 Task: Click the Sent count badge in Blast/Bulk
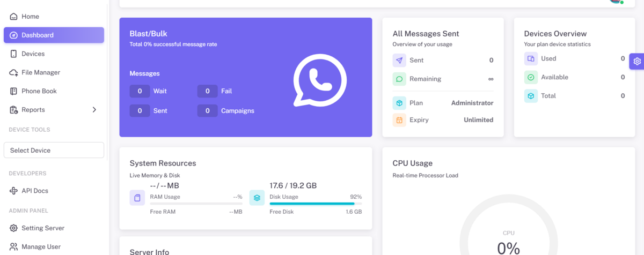coord(140,111)
